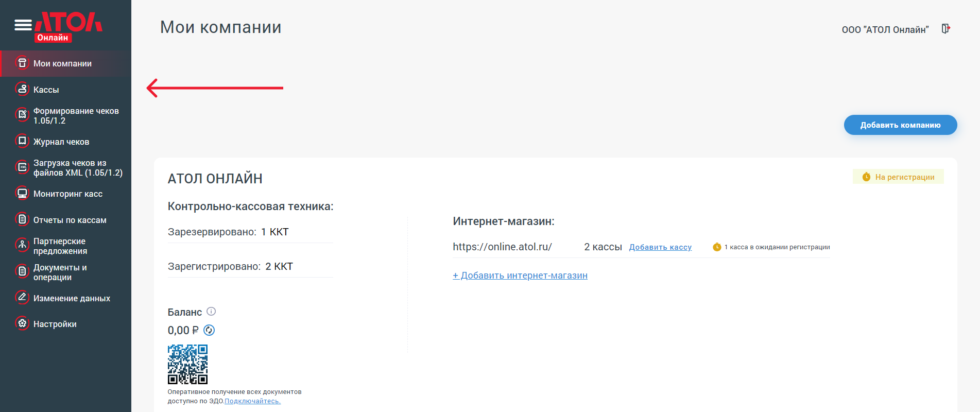Open the hamburger menu icon
Viewport: 980px width, 412px height.
click(23, 25)
